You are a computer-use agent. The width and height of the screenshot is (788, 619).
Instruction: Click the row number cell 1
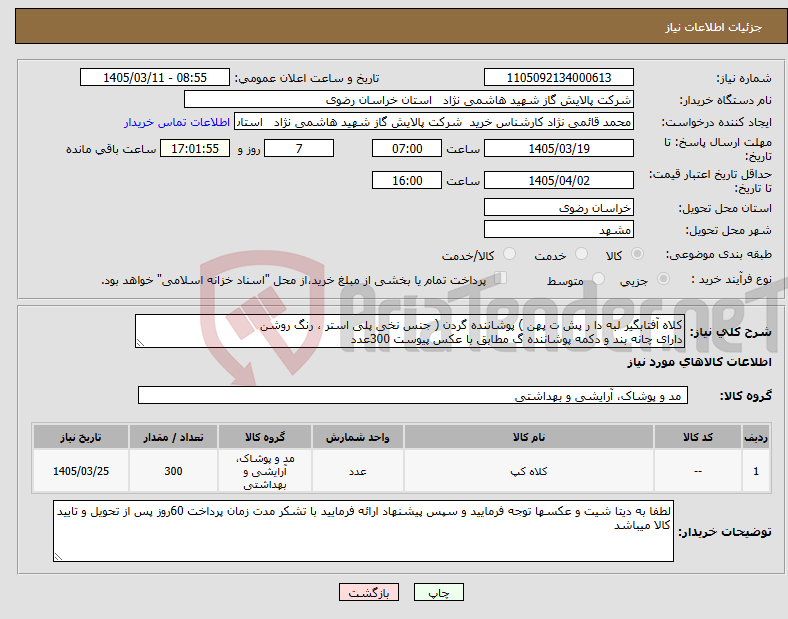(x=756, y=471)
